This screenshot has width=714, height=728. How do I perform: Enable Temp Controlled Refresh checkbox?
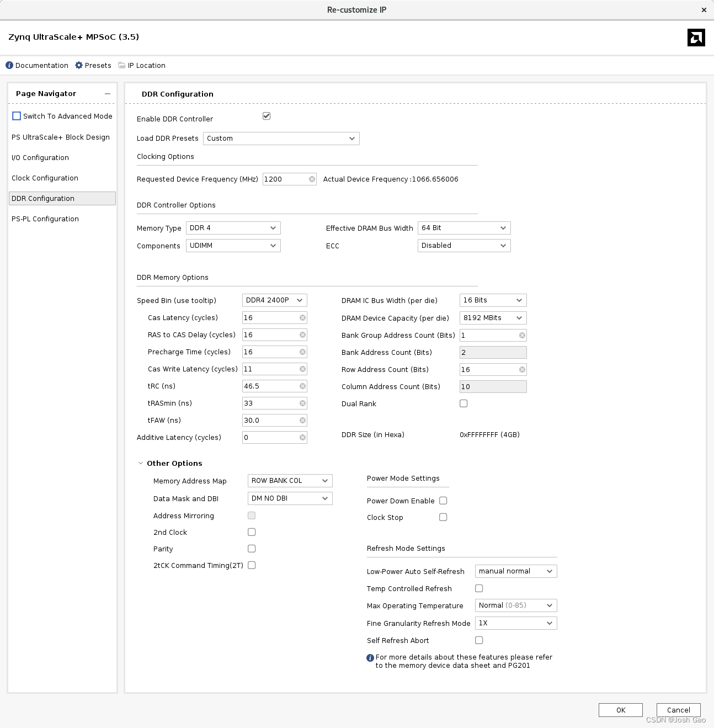click(479, 588)
